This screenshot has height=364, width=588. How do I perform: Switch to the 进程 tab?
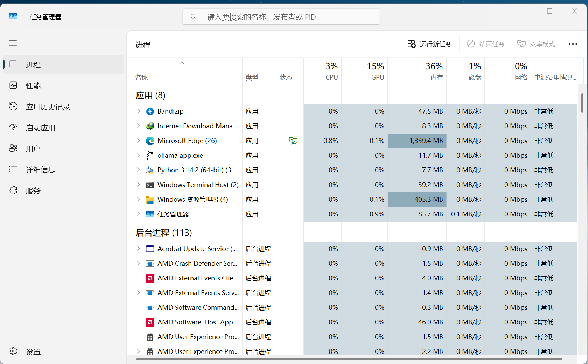[x=63, y=64]
